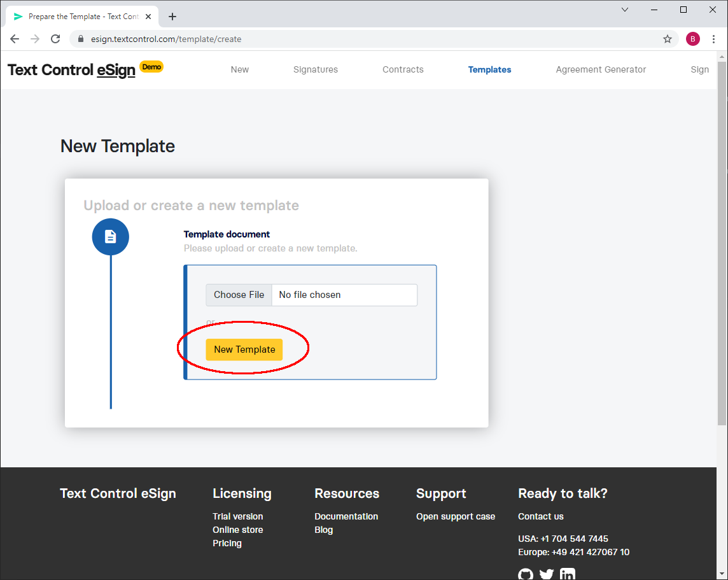This screenshot has height=580, width=728.
Task: Minimize the browser window
Action: point(654,10)
